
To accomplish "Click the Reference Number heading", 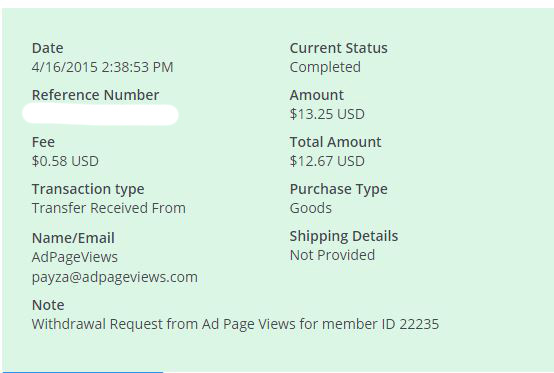I will 95,95.
